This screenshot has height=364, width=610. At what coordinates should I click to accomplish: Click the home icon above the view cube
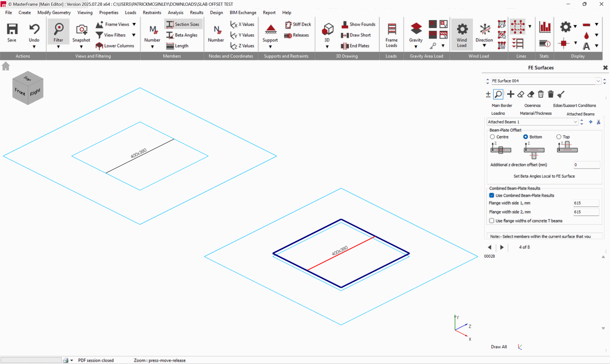6,66
